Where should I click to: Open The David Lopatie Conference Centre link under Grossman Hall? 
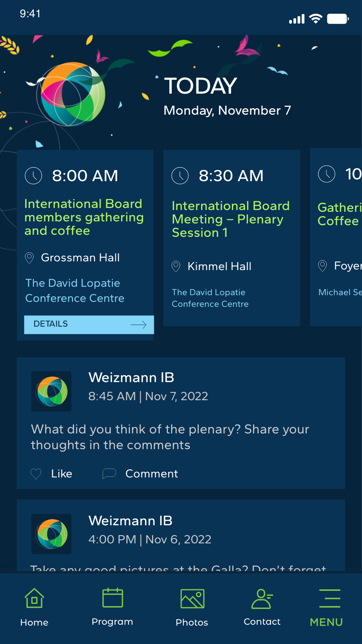tap(75, 290)
